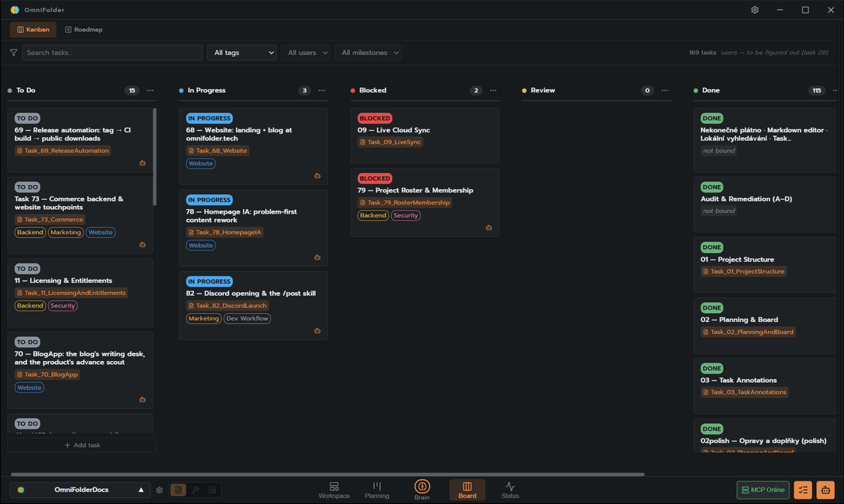Click the MCP Online status button
Viewport: 844px width, 504px height.
(x=763, y=490)
